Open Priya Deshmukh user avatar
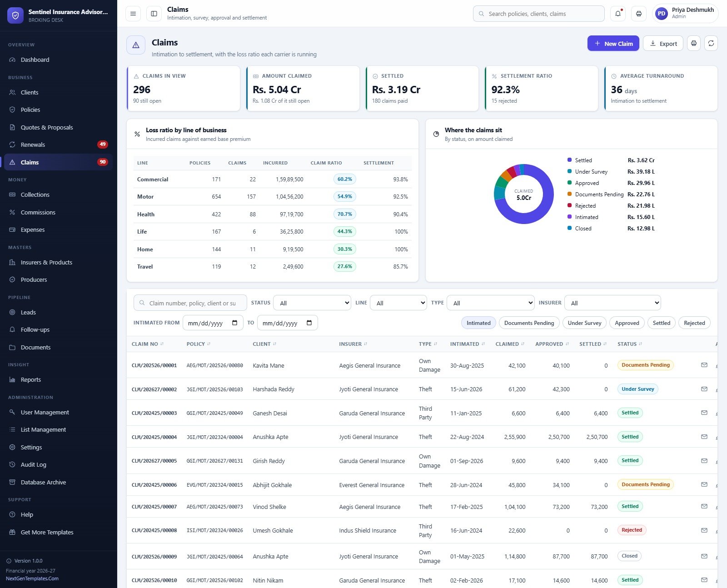The height and width of the screenshot is (588, 727). (662, 14)
